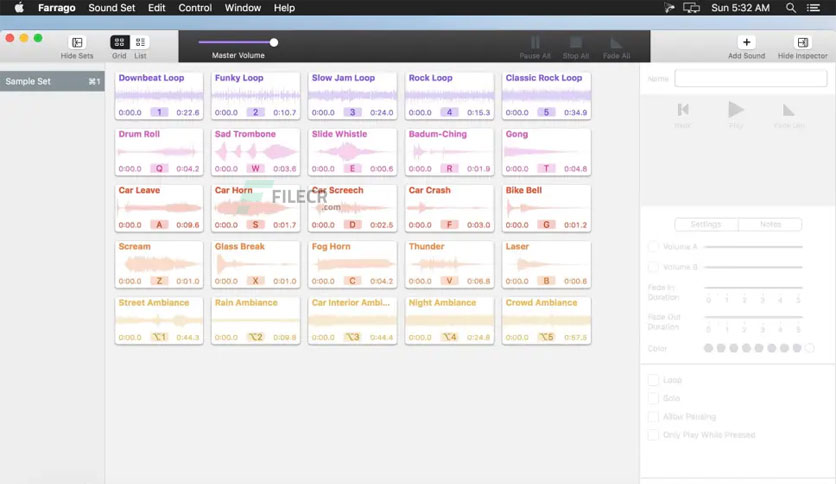Trigger the Sad Trombone sound tile

[255, 152]
